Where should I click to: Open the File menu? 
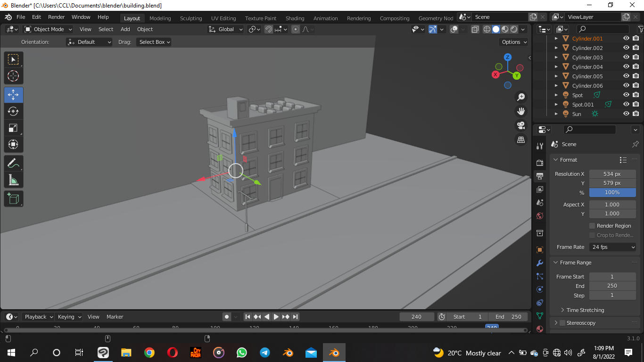click(21, 17)
